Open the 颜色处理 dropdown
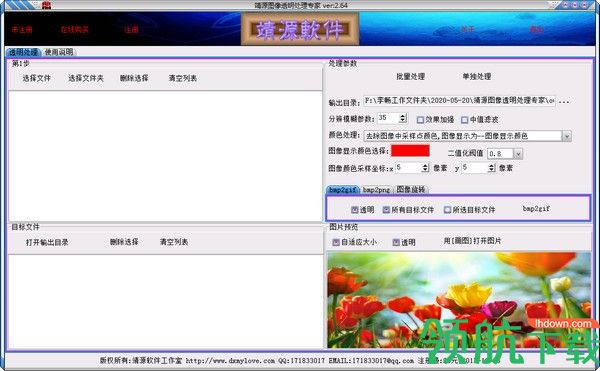This screenshot has height=371, width=600. pyautogui.click(x=567, y=136)
